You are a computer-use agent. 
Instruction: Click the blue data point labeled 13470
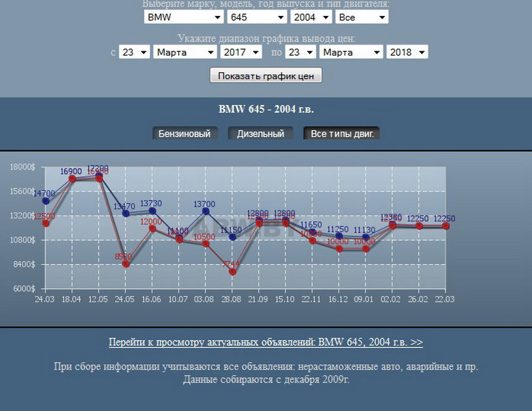(x=126, y=214)
